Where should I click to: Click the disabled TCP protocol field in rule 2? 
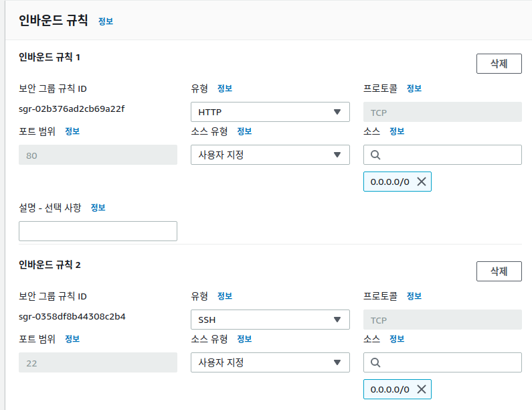[x=442, y=320]
